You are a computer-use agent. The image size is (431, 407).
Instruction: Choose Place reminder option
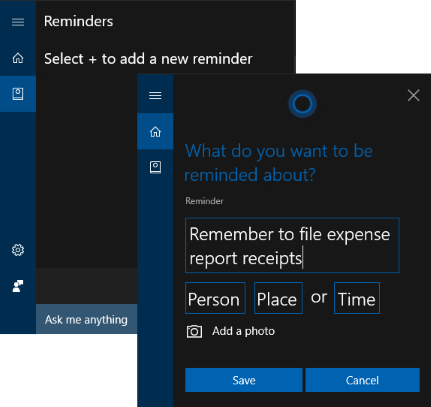click(278, 298)
